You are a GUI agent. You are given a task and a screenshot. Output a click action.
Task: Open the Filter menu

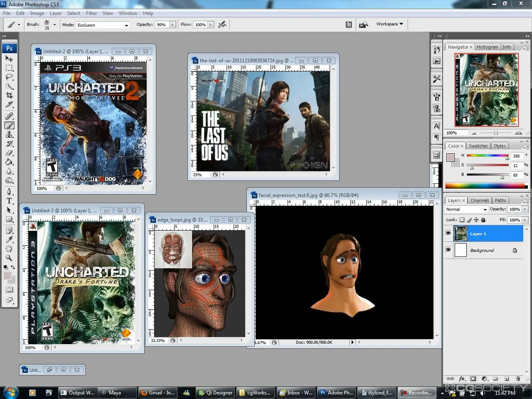coord(91,13)
